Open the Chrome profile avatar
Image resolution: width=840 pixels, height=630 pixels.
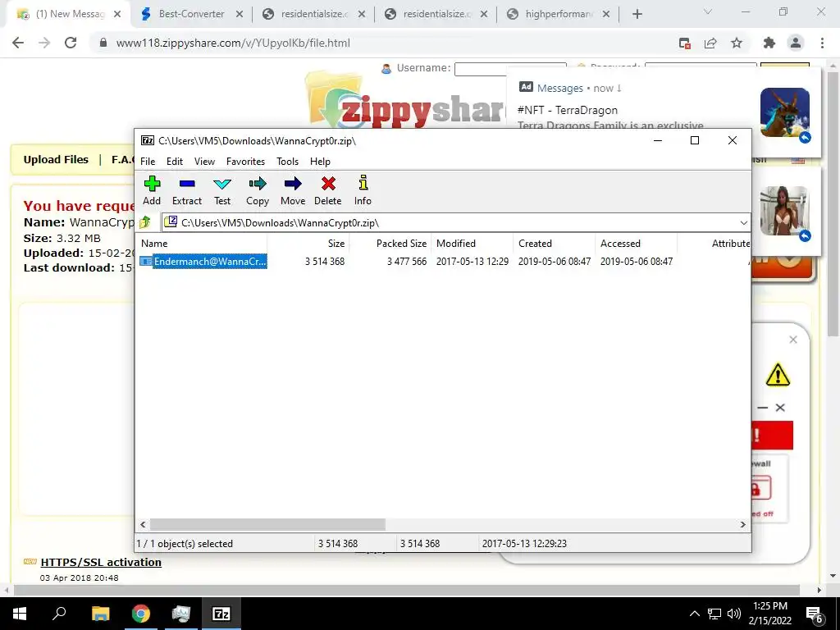point(796,43)
